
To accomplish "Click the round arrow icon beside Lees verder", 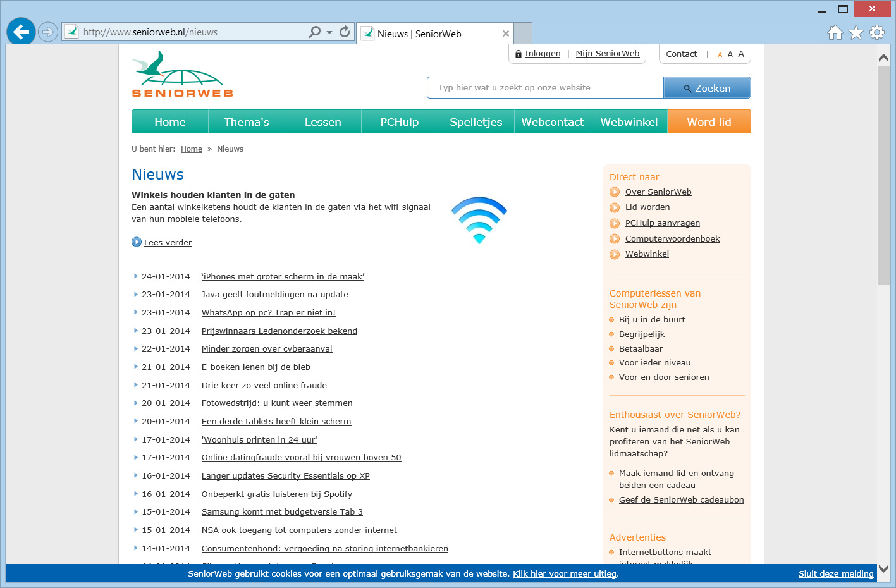I will [137, 242].
